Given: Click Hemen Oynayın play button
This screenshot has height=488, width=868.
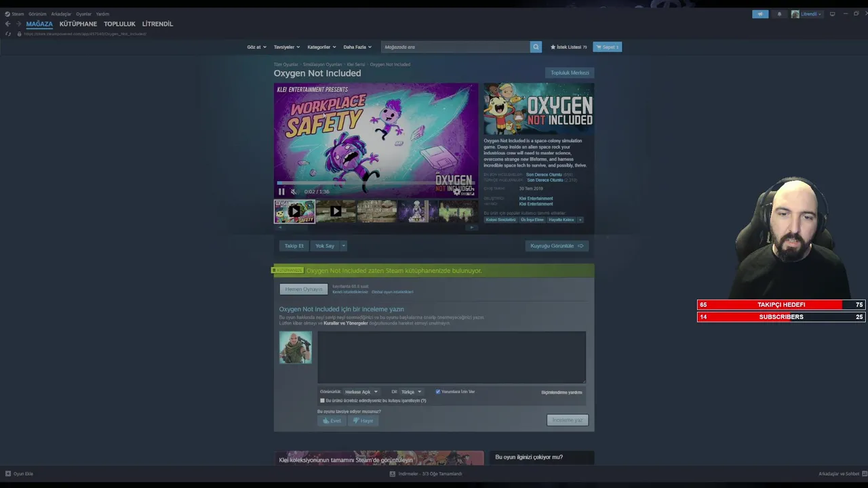Looking at the screenshot, I should pos(304,289).
